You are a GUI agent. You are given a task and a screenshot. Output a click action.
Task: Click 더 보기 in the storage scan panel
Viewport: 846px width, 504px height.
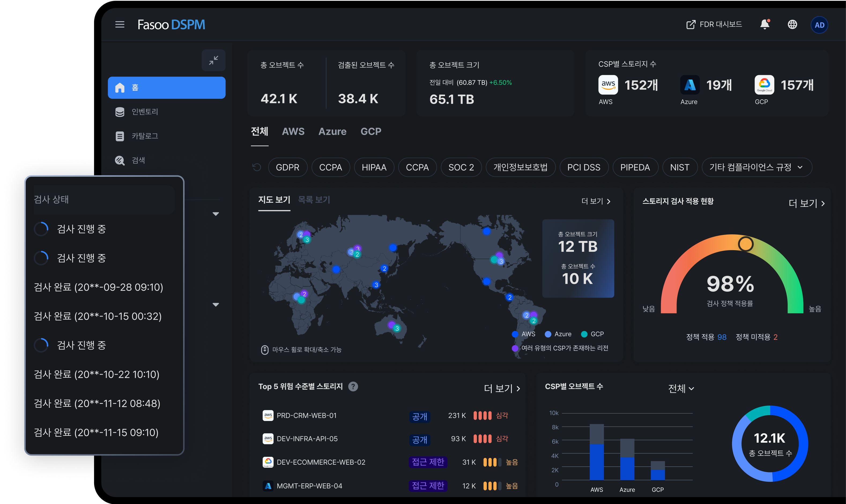click(x=806, y=204)
